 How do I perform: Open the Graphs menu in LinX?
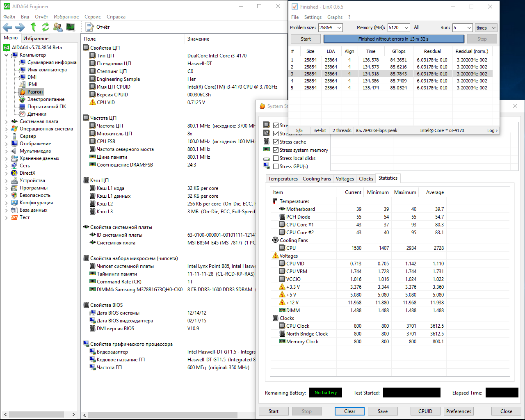tap(335, 17)
